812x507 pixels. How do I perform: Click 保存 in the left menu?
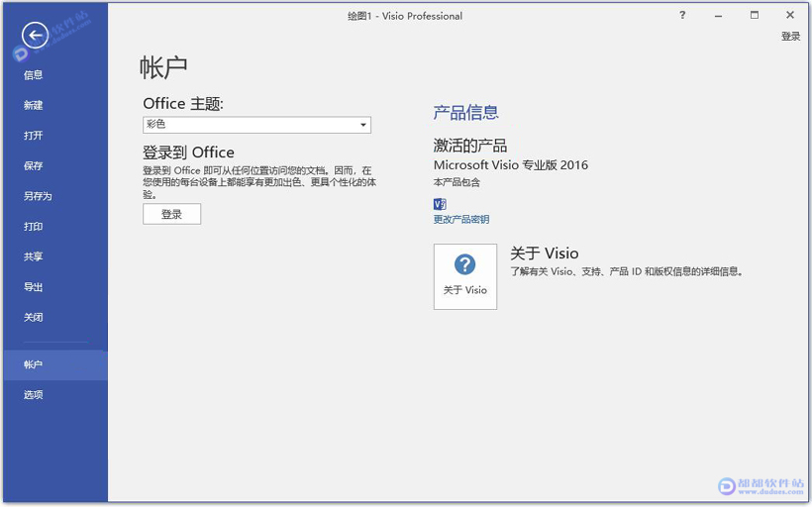pyautogui.click(x=33, y=165)
